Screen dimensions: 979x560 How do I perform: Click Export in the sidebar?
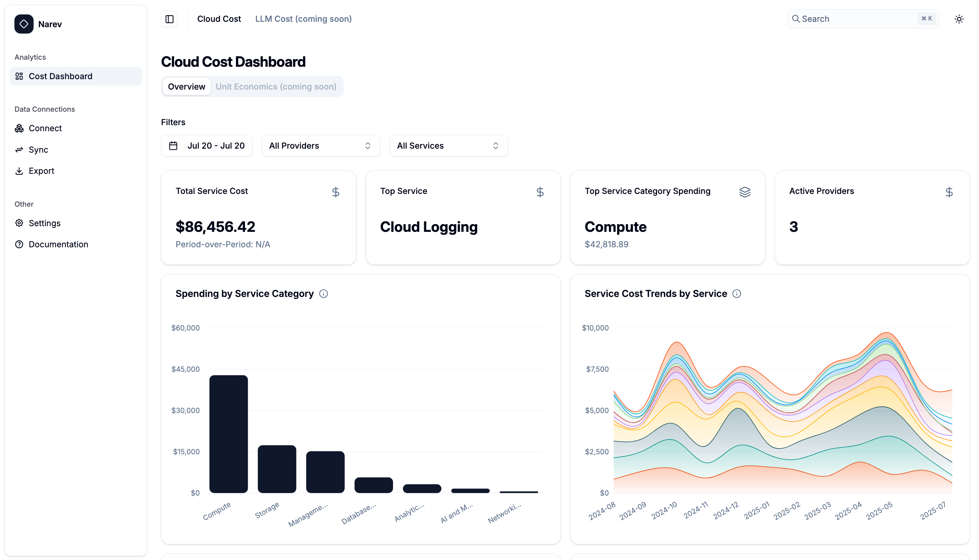click(x=41, y=171)
